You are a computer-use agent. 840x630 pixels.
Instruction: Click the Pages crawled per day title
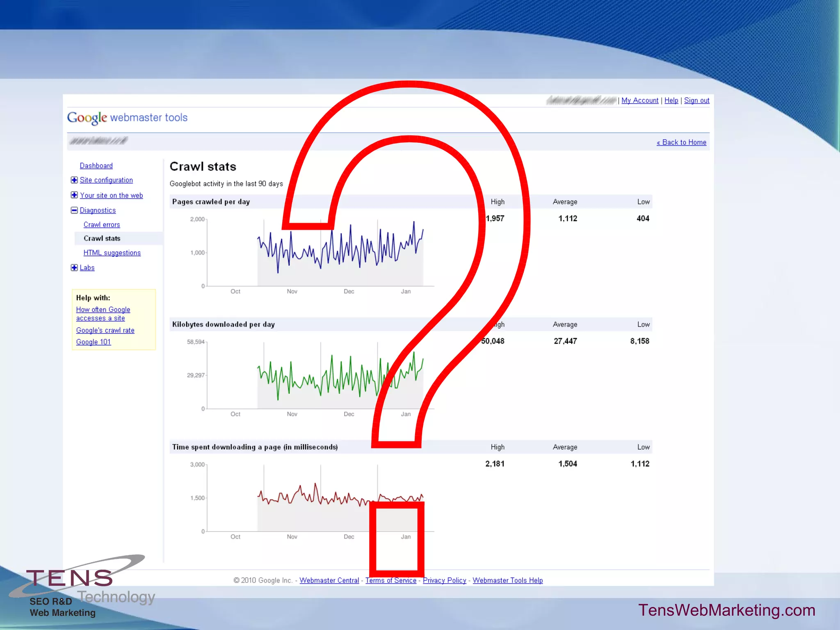pyautogui.click(x=211, y=202)
